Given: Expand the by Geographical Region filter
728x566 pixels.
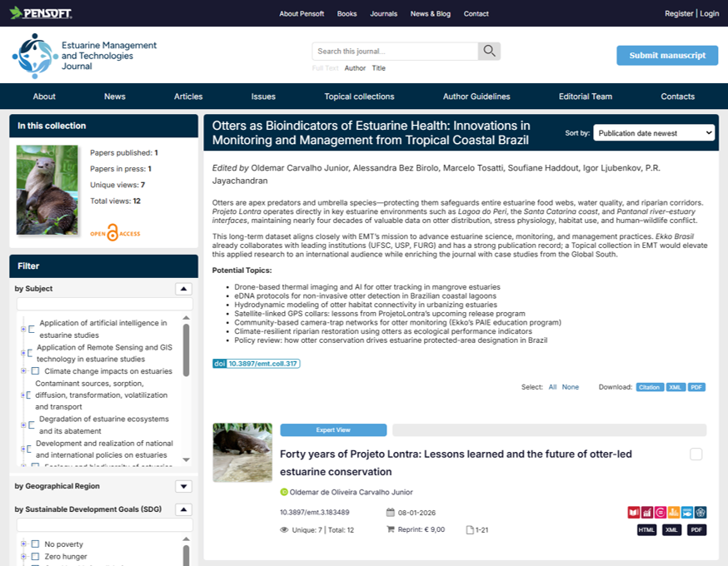Looking at the screenshot, I should [x=183, y=486].
